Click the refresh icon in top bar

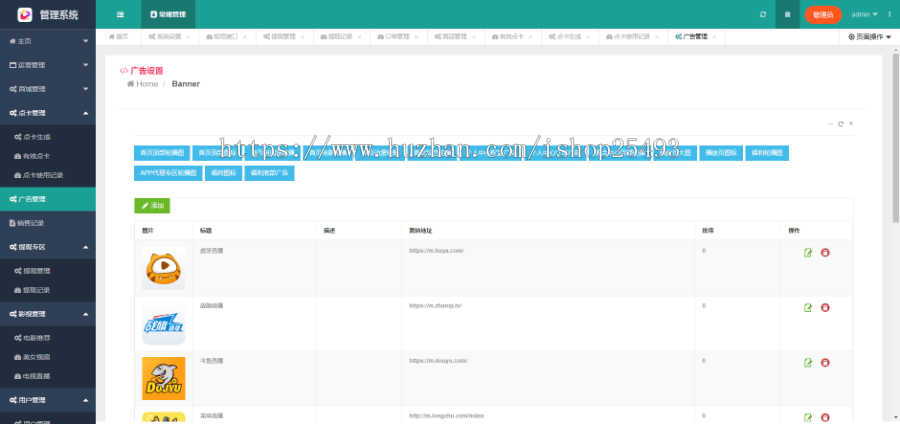coord(763,14)
